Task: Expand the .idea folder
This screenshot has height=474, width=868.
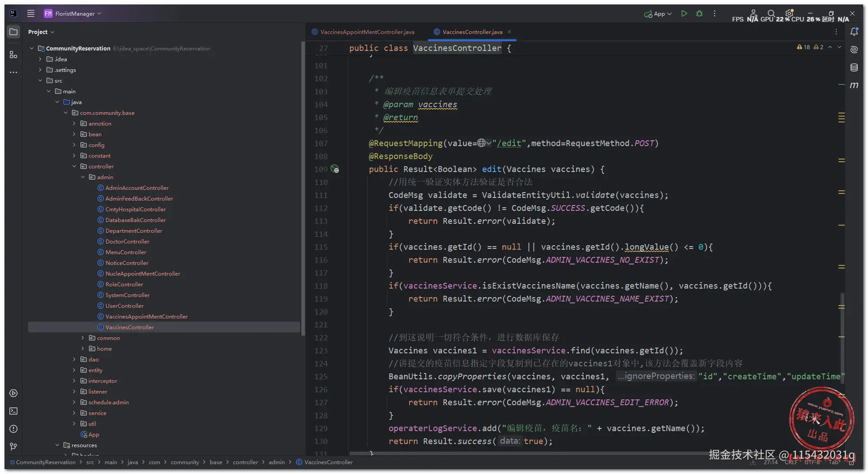Action: click(40, 59)
